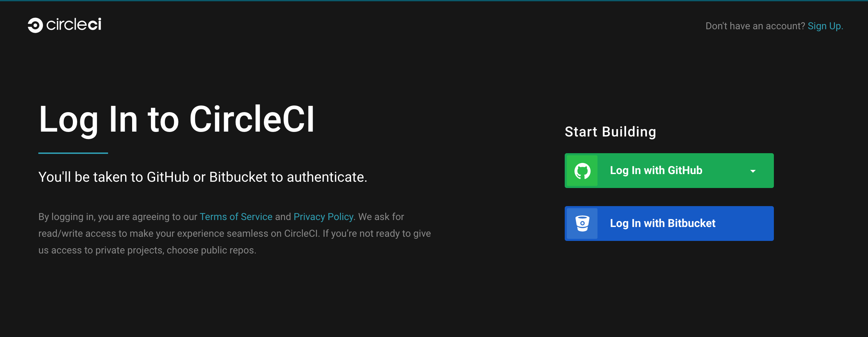Open the Terms of Service link
This screenshot has width=868, height=337.
236,217
